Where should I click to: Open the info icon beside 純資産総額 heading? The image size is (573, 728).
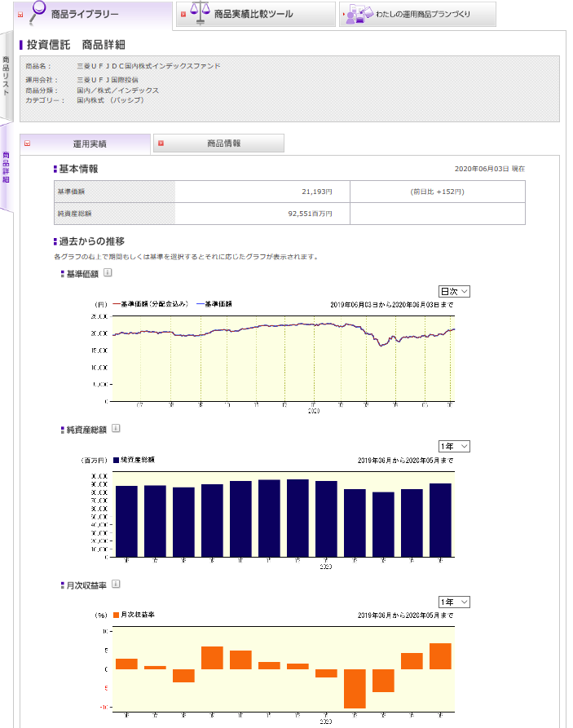[x=116, y=428]
